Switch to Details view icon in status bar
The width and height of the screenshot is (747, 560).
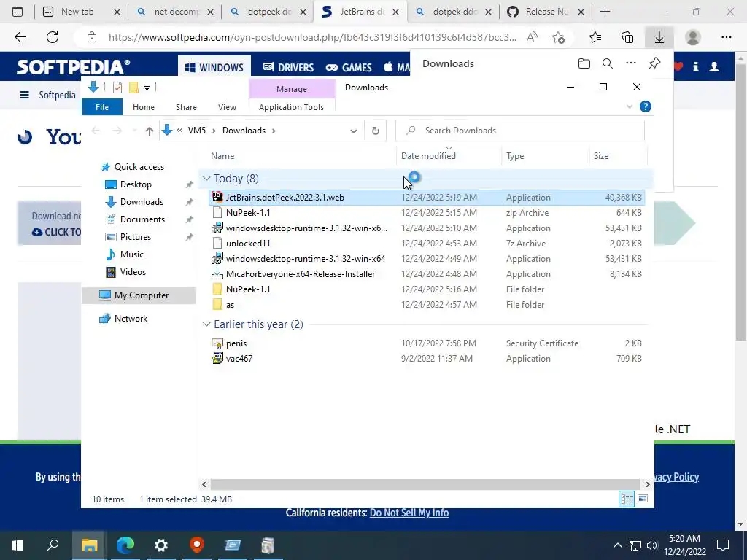[627, 499]
